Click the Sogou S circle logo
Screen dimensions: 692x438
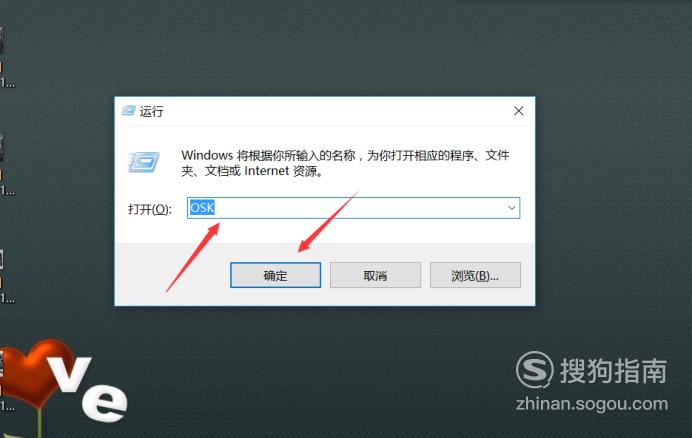[534, 370]
